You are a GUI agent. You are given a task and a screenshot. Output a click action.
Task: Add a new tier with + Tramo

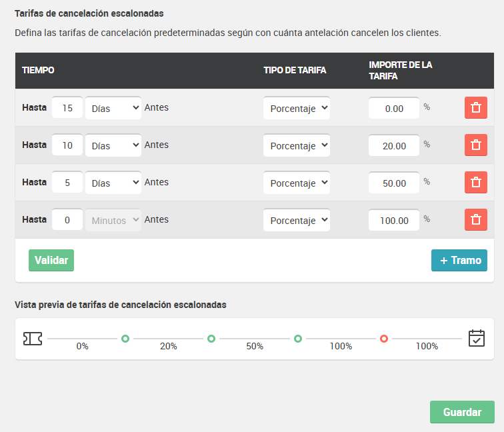click(x=459, y=260)
